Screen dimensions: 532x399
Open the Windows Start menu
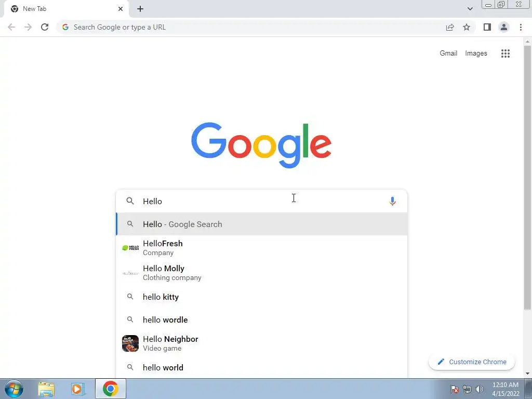pyautogui.click(x=14, y=389)
